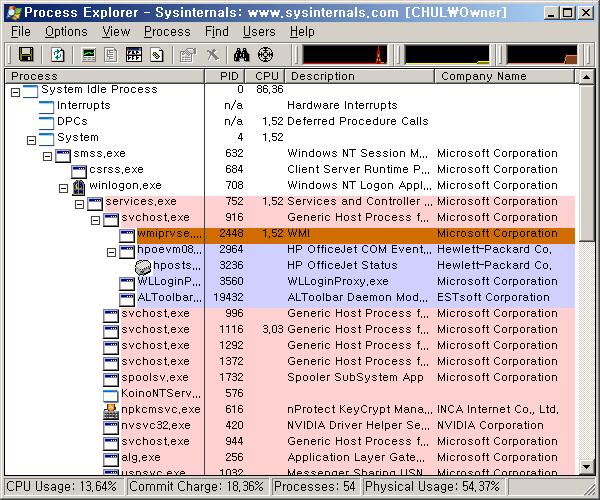Open the Process menu
Screen dimensions: 600x500
pos(167,32)
